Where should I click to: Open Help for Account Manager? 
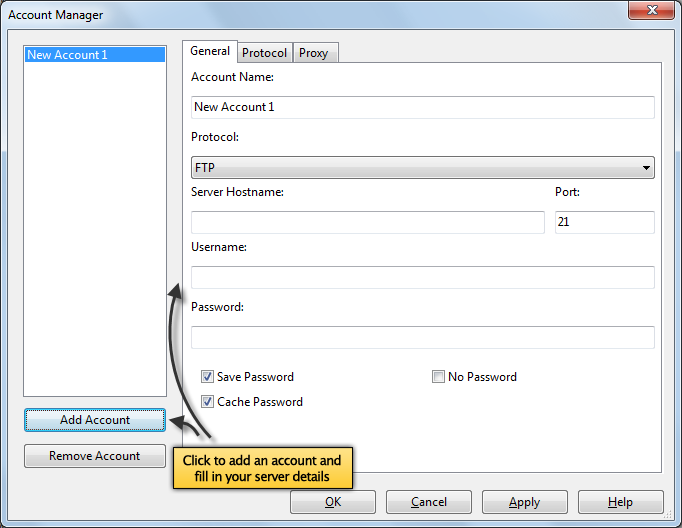[x=620, y=502]
